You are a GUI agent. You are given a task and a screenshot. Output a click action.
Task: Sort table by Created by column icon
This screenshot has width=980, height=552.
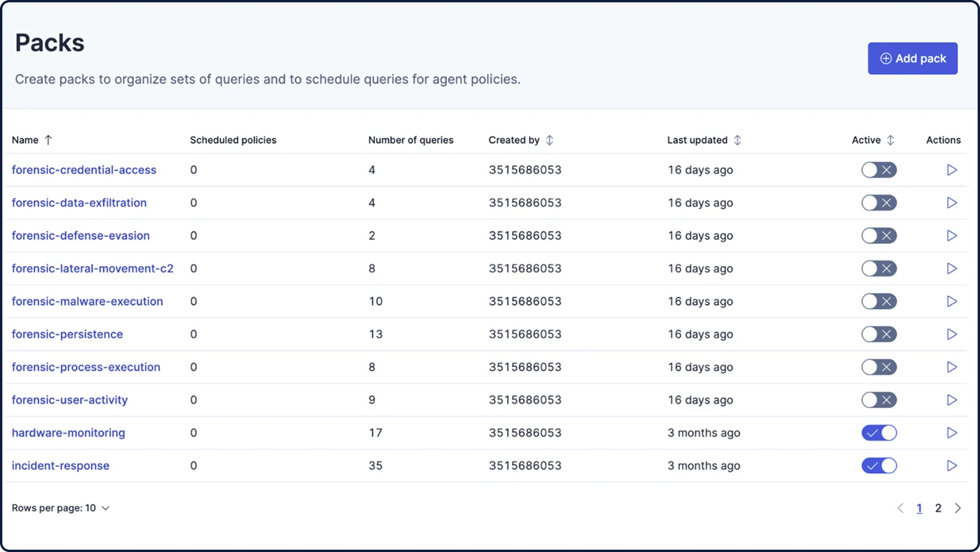(549, 140)
